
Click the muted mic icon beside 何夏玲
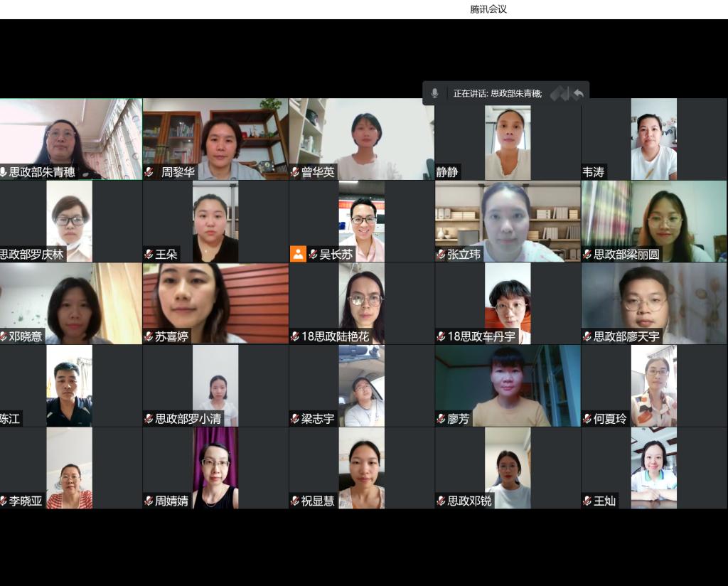[x=587, y=419]
